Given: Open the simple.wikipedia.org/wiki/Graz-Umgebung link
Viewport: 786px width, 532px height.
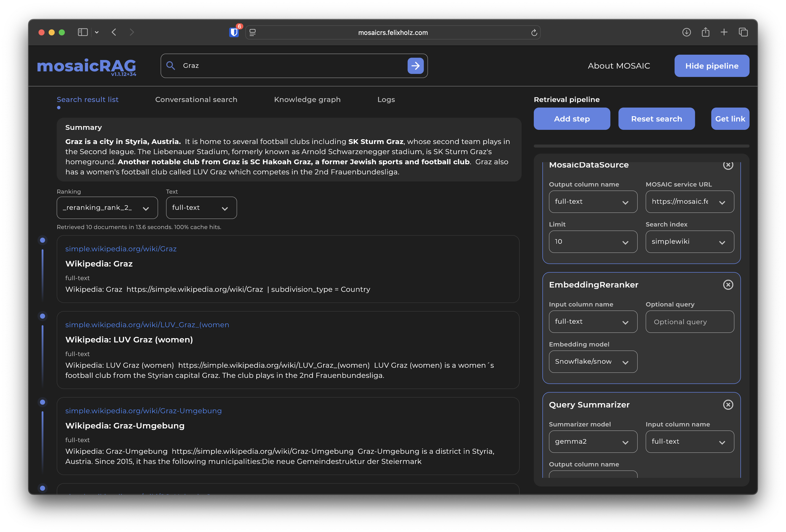Looking at the screenshot, I should (x=143, y=411).
